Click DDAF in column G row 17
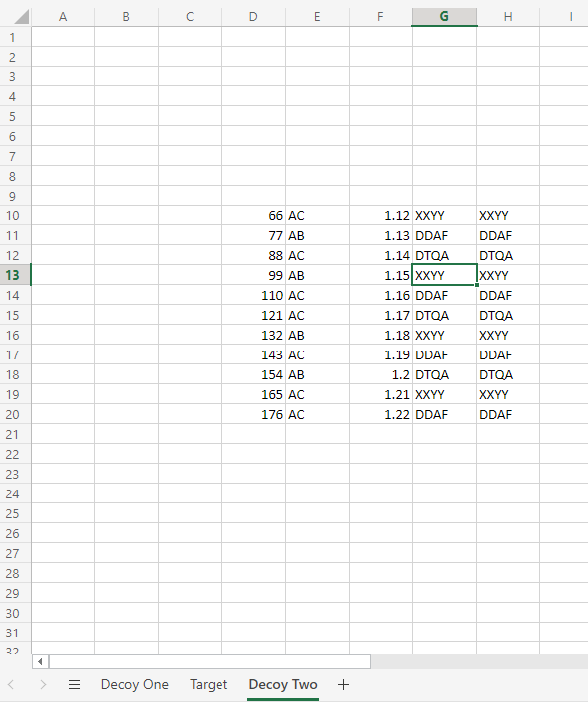Screen dimensions: 588x702 tap(444, 354)
